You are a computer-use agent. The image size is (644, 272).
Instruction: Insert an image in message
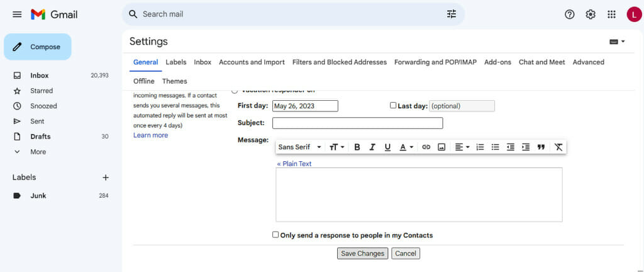point(441,147)
